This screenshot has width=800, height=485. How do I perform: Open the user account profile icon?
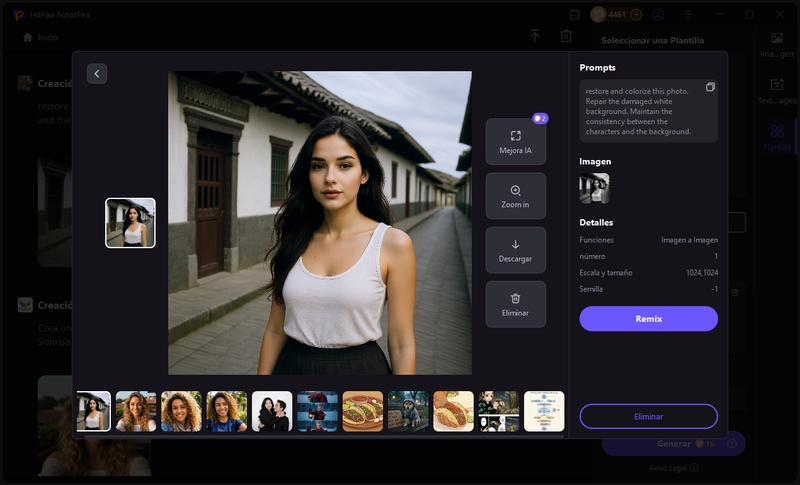click(x=658, y=15)
